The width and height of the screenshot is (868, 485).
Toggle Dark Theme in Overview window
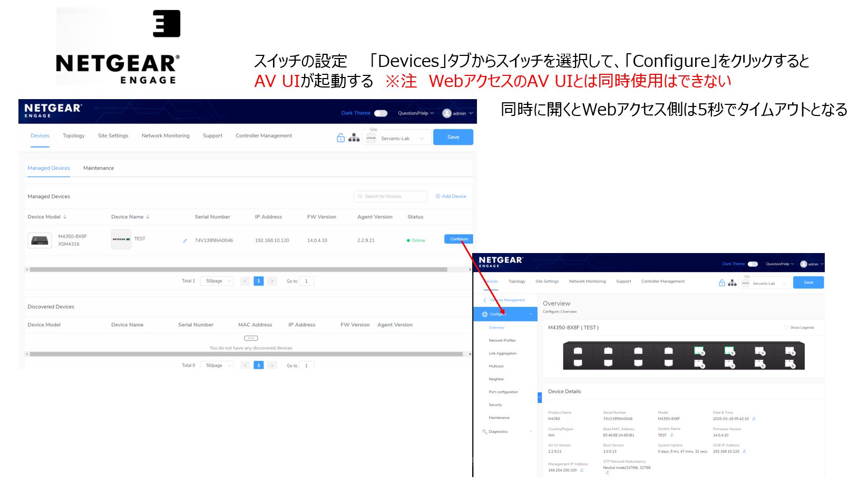[753, 264]
